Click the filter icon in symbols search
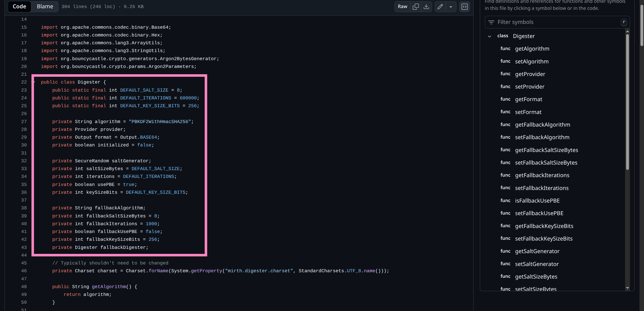644x311 pixels. [491, 22]
